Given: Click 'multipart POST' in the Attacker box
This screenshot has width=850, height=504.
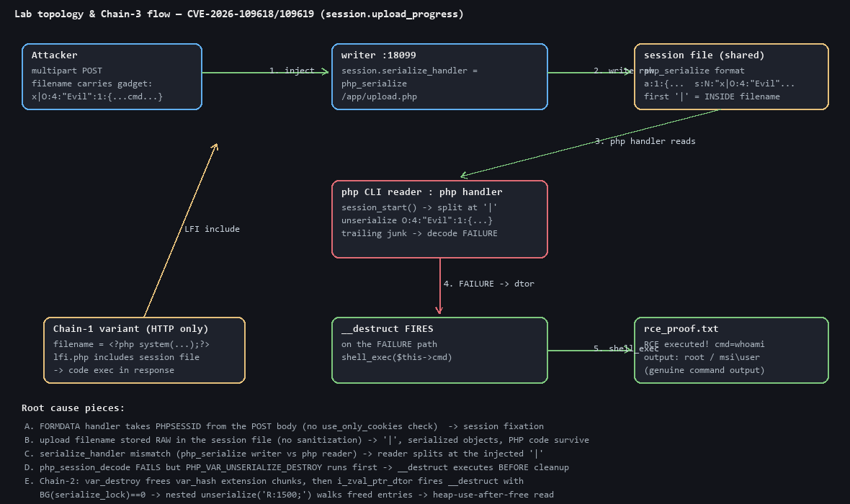Looking at the screenshot, I should click(x=67, y=71).
